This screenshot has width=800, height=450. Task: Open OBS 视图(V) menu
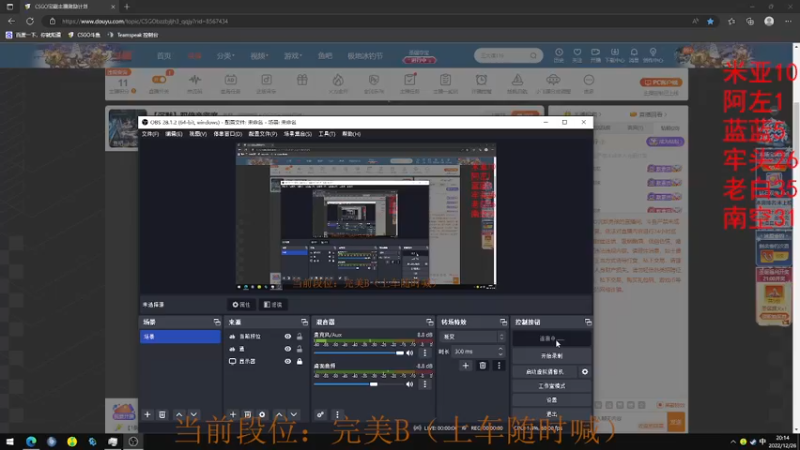pyautogui.click(x=198, y=134)
